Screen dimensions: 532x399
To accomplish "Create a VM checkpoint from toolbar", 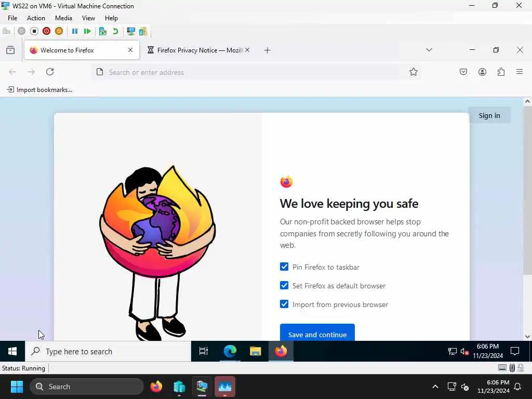I will pos(102,31).
